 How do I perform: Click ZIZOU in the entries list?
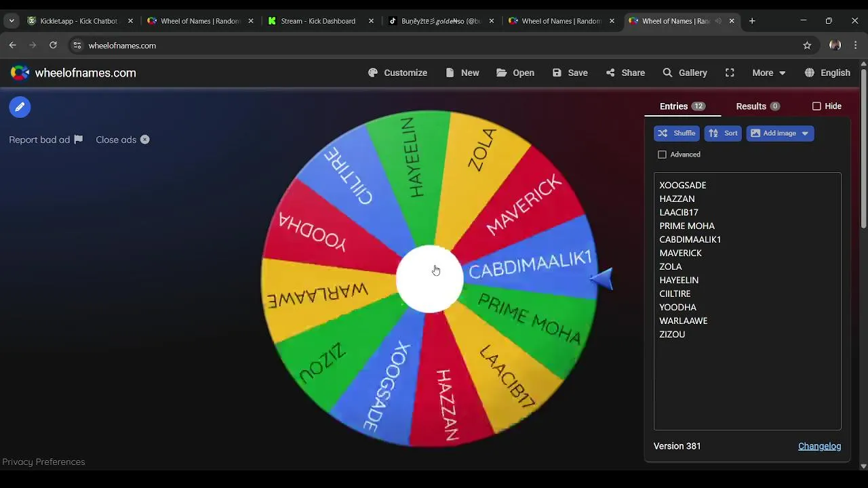(x=672, y=334)
